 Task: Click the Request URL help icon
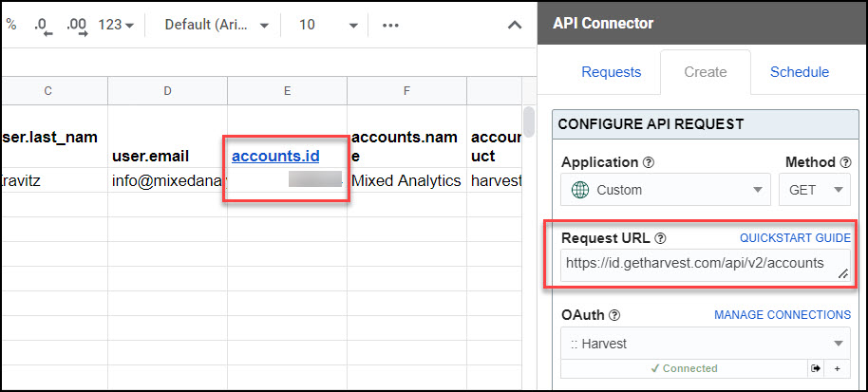point(660,239)
